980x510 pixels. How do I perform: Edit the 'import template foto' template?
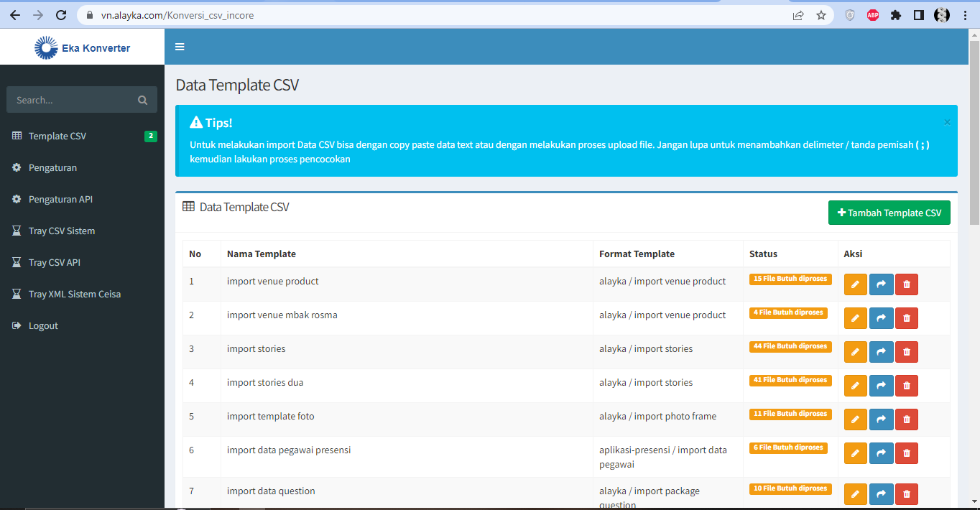[855, 419]
